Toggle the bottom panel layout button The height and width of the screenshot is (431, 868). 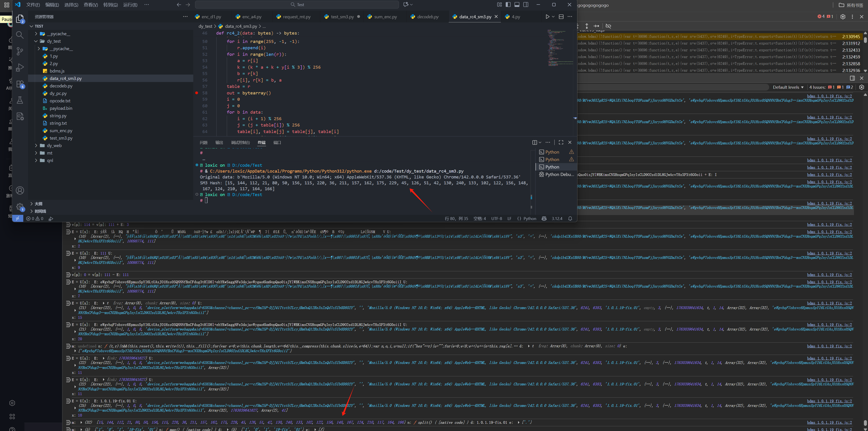517,4
